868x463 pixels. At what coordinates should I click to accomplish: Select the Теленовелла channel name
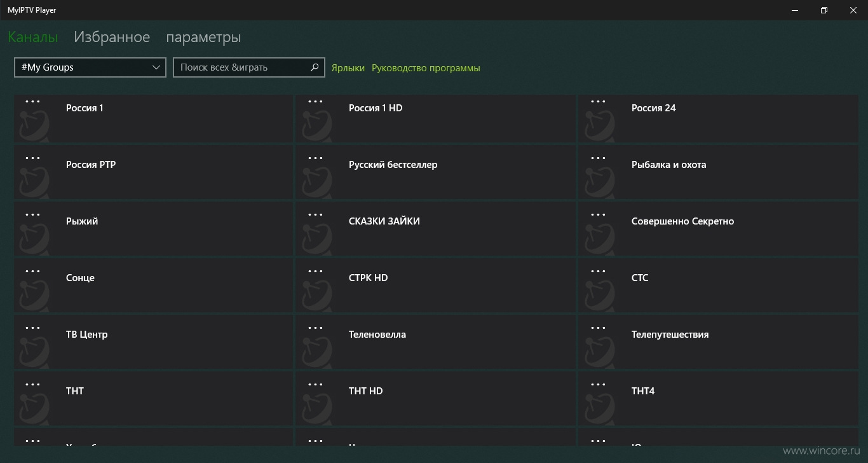pyautogui.click(x=377, y=335)
